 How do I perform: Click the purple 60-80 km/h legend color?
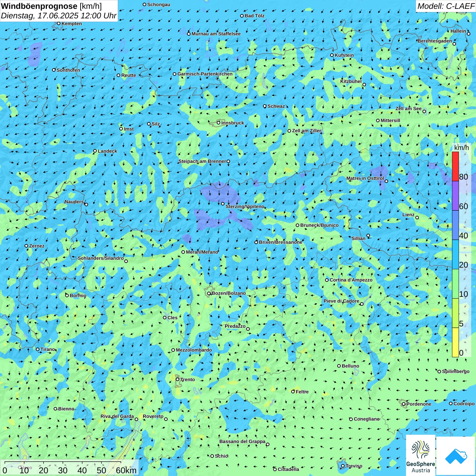click(455, 196)
